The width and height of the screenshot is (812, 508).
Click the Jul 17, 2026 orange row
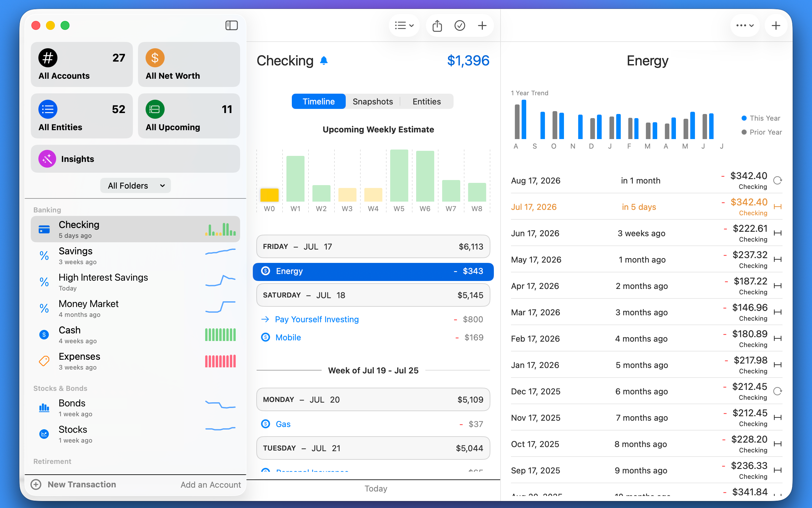646,207
